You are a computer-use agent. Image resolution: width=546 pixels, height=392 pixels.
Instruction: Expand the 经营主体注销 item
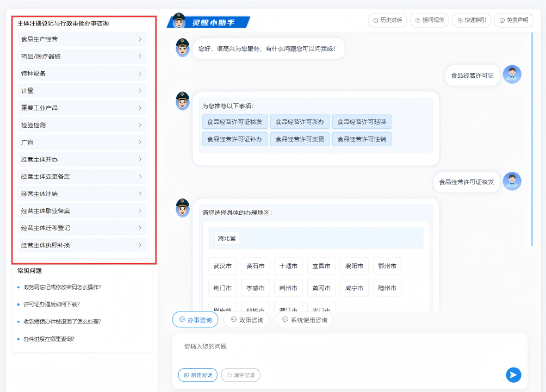click(x=80, y=193)
